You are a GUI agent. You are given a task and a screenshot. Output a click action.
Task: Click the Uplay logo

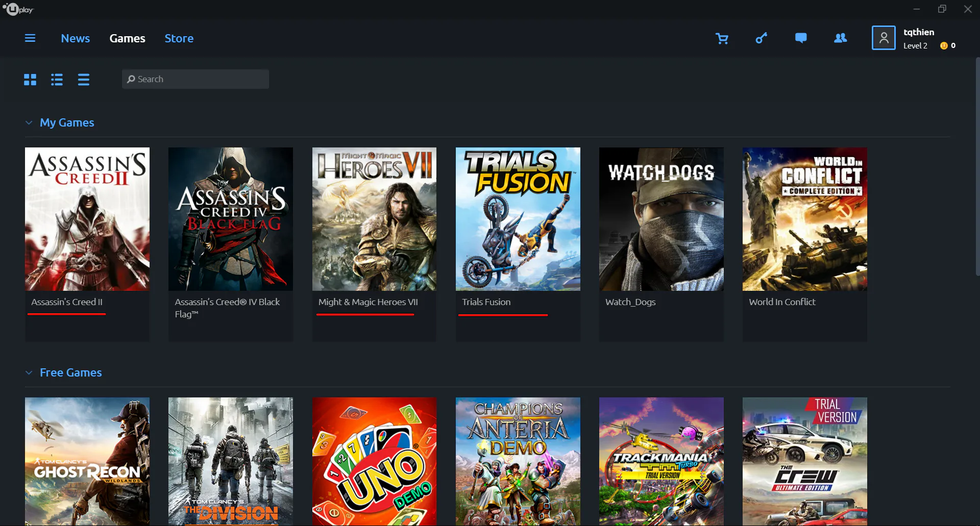coord(18,9)
